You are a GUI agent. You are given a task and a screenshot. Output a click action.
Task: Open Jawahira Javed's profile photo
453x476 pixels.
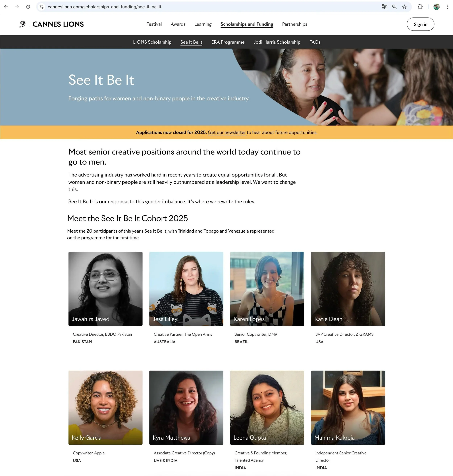(105, 289)
